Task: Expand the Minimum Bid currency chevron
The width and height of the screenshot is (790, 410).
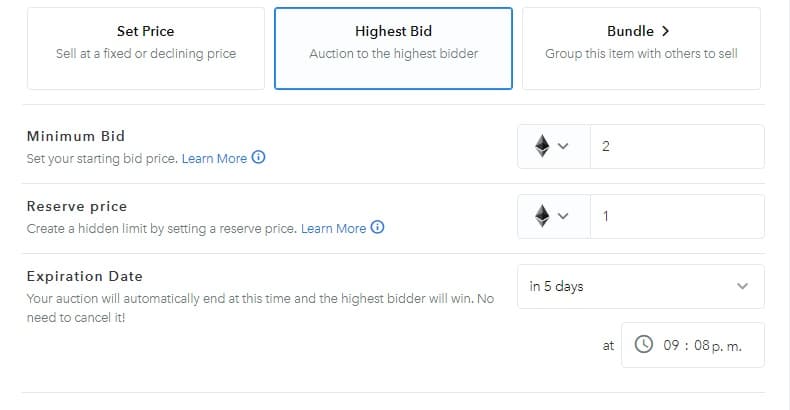Action: tap(563, 147)
